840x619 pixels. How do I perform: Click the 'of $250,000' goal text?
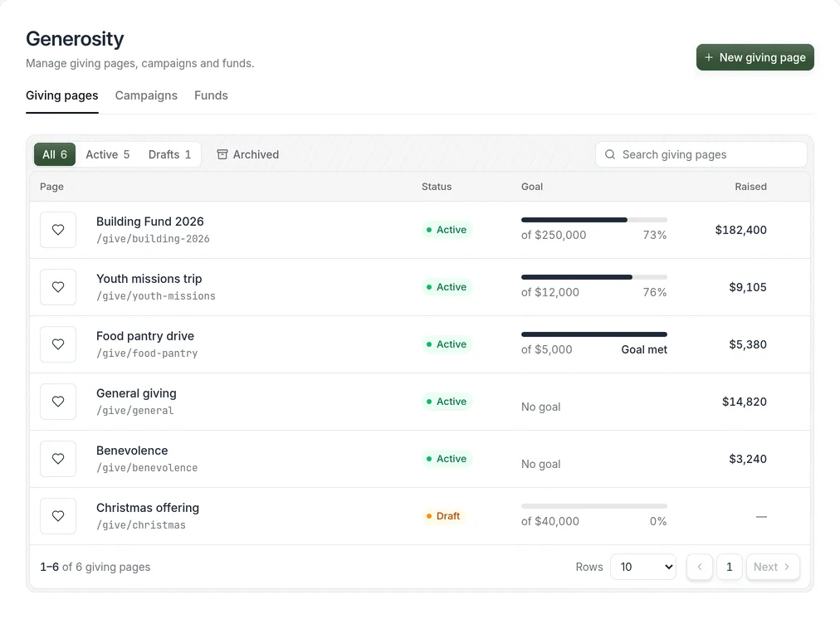click(x=554, y=235)
